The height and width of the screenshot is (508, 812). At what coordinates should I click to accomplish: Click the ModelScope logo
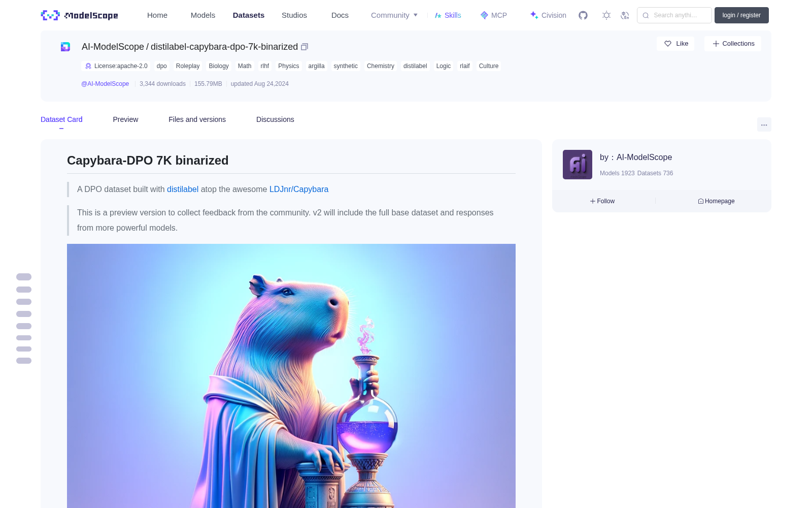click(x=80, y=15)
